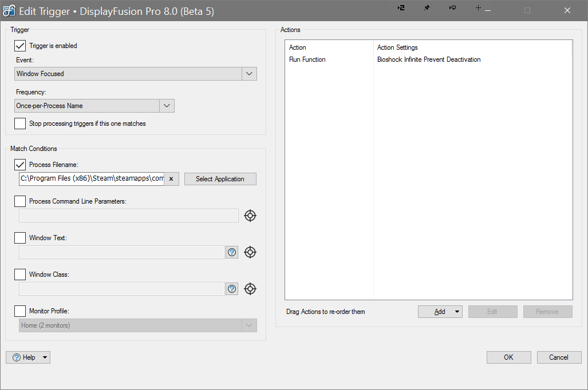Clear the Process Filename path with x button
Image resolution: width=588 pixels, height=390 pixels.
pyautogui.click(x=171, y=179)
